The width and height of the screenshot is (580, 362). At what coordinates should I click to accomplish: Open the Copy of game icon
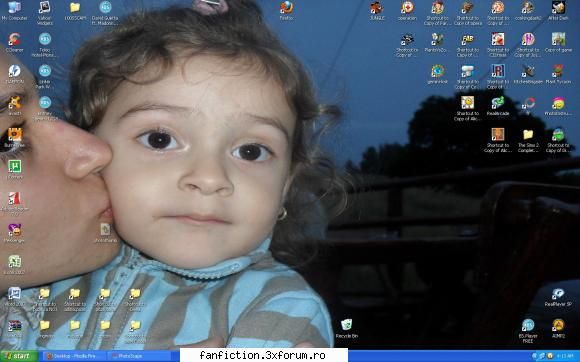[x=558, y=43]
